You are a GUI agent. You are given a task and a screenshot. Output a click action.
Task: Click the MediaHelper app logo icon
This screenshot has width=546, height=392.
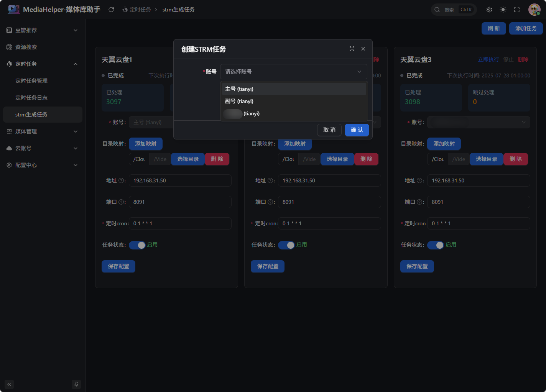point(14,9)
